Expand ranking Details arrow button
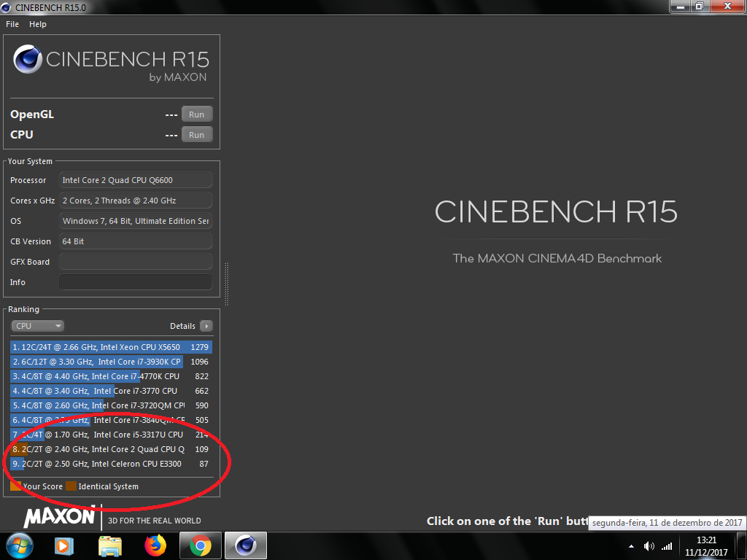Image resolution: width=747 pixels, height=560 pixels. 206,326
